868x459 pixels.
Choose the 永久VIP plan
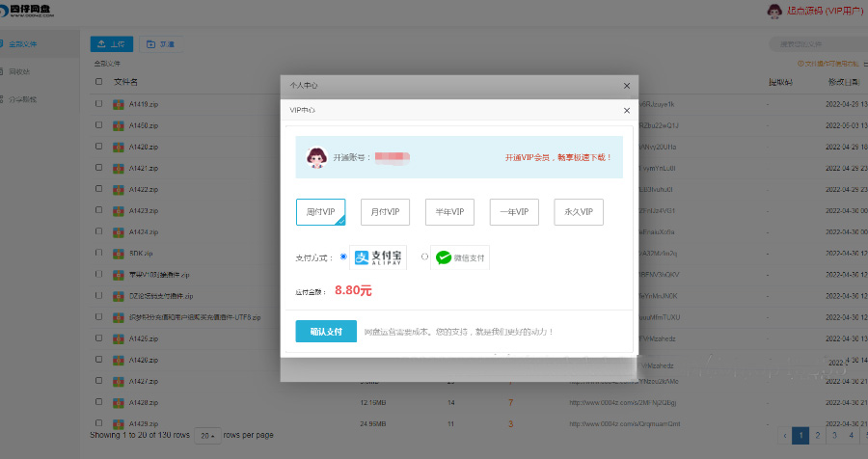click(579, 211)
